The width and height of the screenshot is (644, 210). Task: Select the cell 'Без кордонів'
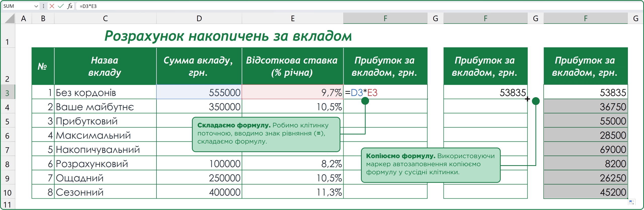coord(105,92)
